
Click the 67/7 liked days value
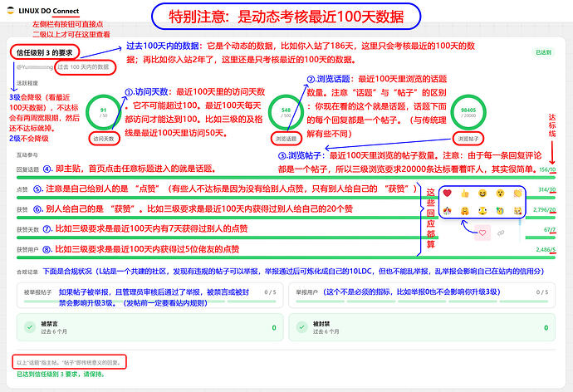click(550, 230)
